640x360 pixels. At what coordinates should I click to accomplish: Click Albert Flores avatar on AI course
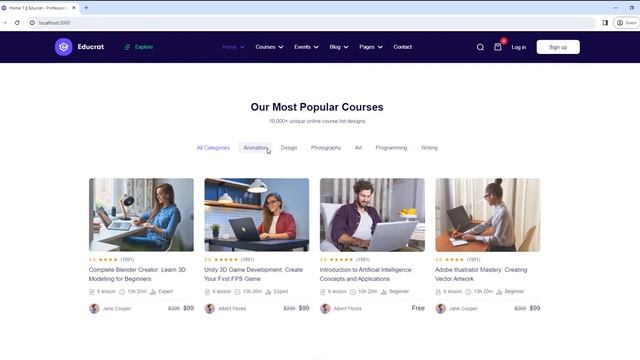[325, 309]
